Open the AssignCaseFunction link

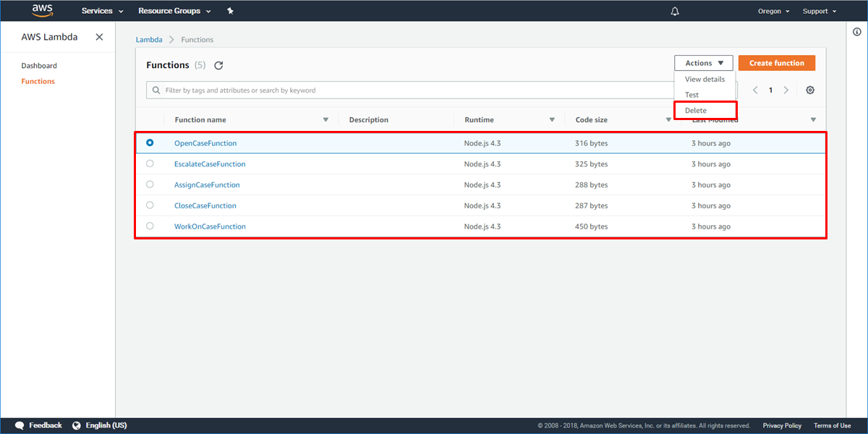(x=207, y=185)
